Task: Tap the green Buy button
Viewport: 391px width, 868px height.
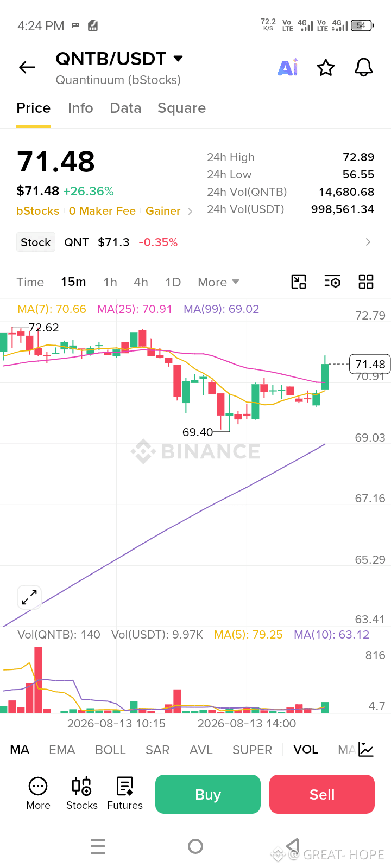Action: pos(208,794)
